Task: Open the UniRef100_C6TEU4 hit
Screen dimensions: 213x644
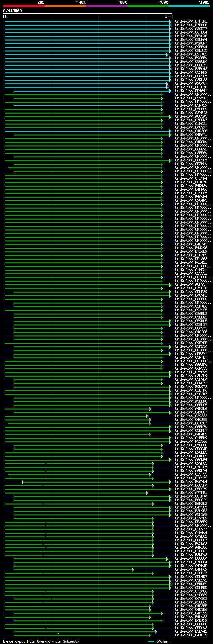Action: [191, 33]
